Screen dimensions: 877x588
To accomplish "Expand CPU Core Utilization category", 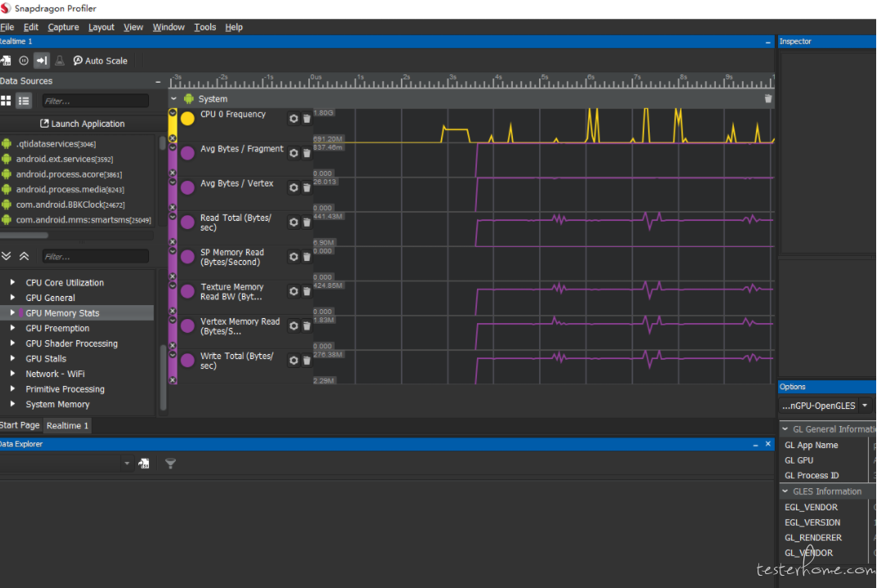I will (x=12, y=282).
